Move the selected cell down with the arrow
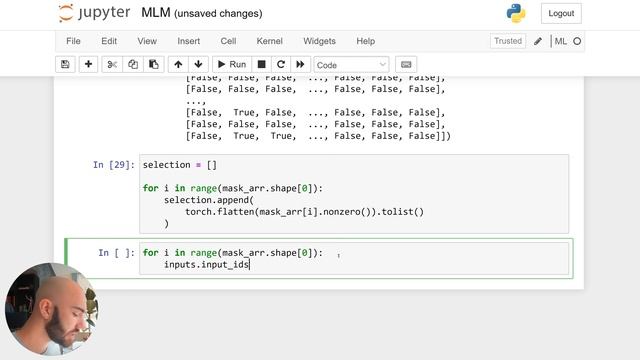 pyautogui.click(x=198, y=64)
